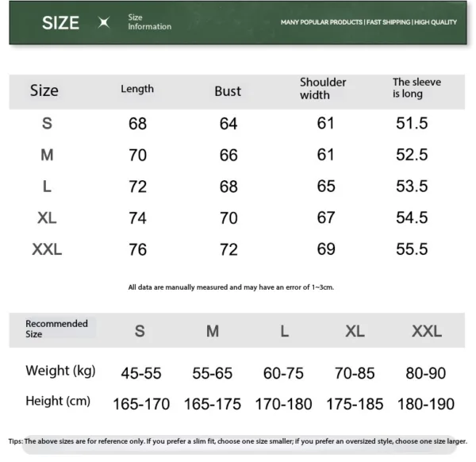Click the Bust column header
The width and height of the screenshot is (476, 462).
pyautogui.click(x=228, y=91)
